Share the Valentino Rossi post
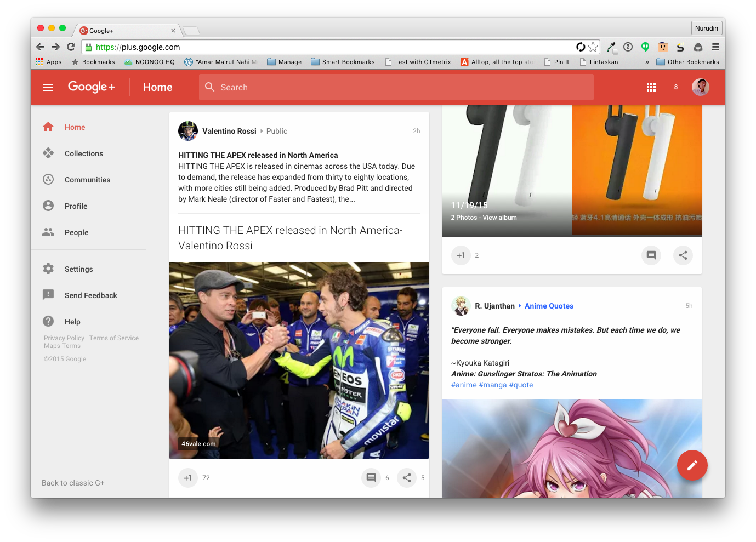 click(x=407, y=478)
